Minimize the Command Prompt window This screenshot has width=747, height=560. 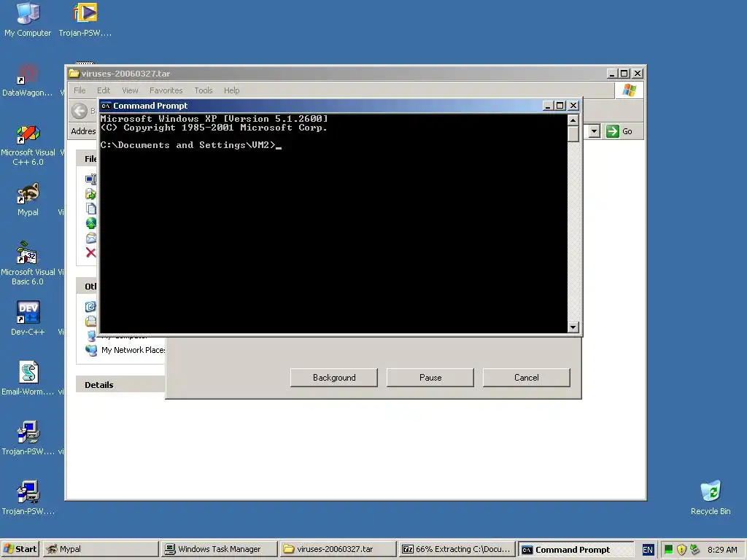[x=548, y=106]
